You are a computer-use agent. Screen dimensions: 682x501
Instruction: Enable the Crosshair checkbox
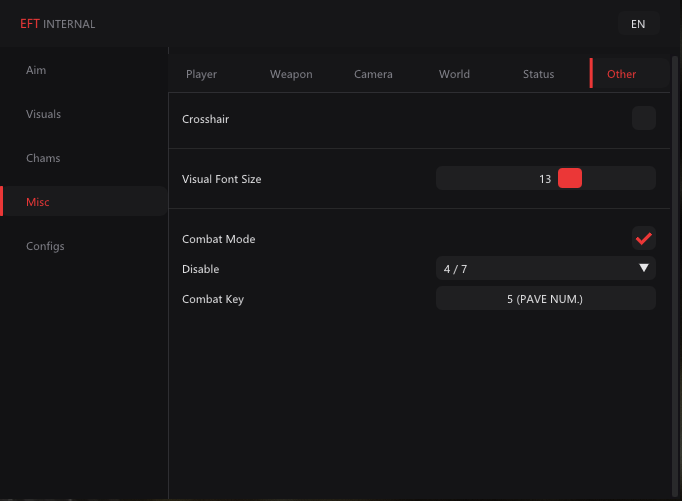[644, 118]
